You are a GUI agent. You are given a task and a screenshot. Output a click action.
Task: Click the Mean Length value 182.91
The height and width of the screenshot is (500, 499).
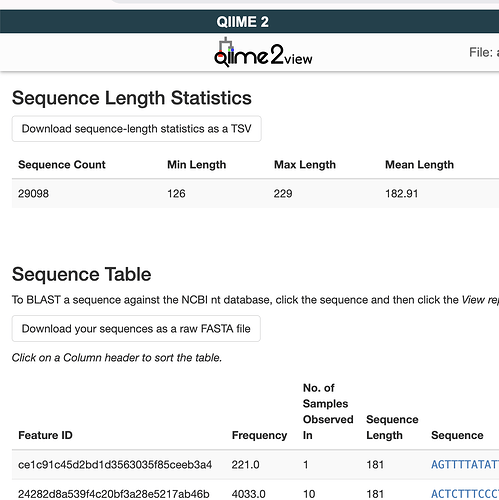[402, 193]
